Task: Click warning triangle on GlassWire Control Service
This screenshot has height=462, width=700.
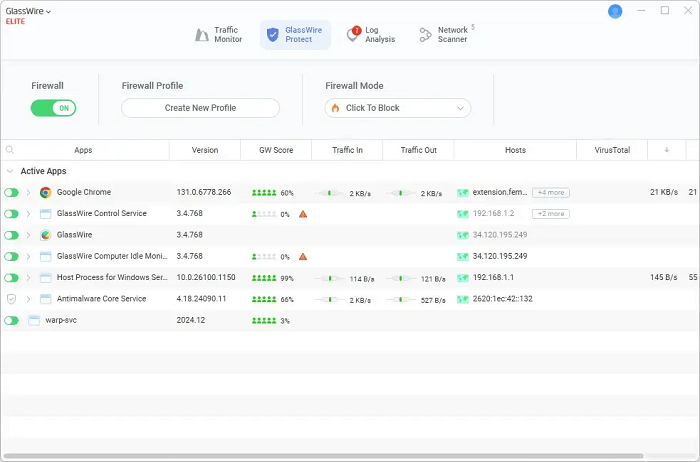Action: [303, 214]
